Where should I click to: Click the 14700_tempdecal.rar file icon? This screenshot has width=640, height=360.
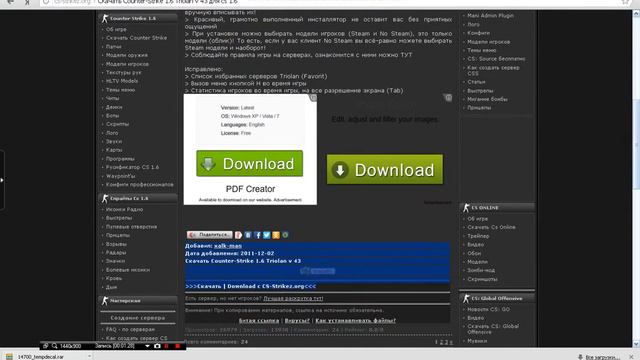(x=9, y=357)
